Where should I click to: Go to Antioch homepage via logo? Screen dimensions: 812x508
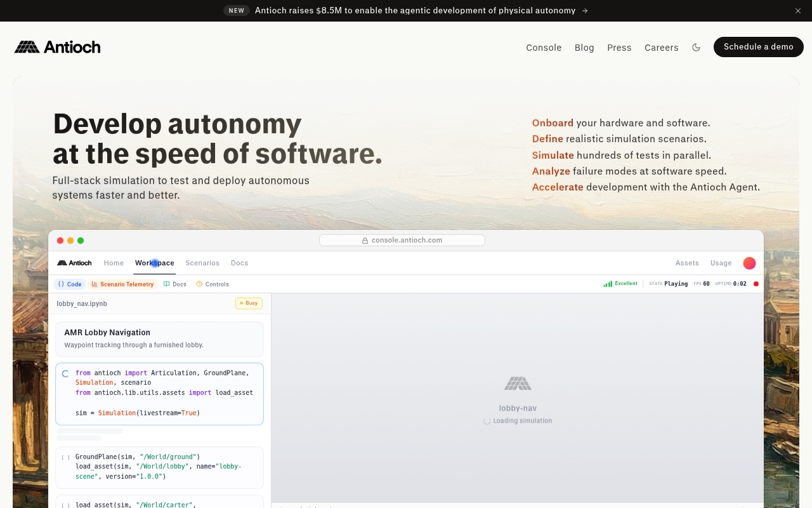57,47
